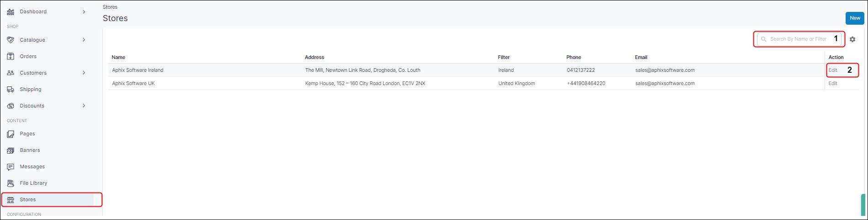Click the Name column header
Screen dimensions: 868x220
tap(118, 58)
